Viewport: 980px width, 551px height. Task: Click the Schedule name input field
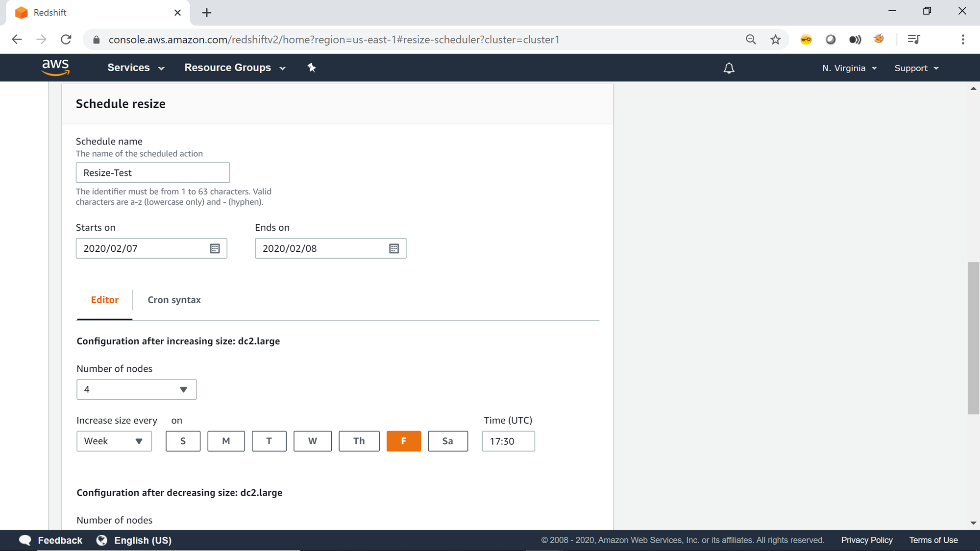click(x=152, y=172)
